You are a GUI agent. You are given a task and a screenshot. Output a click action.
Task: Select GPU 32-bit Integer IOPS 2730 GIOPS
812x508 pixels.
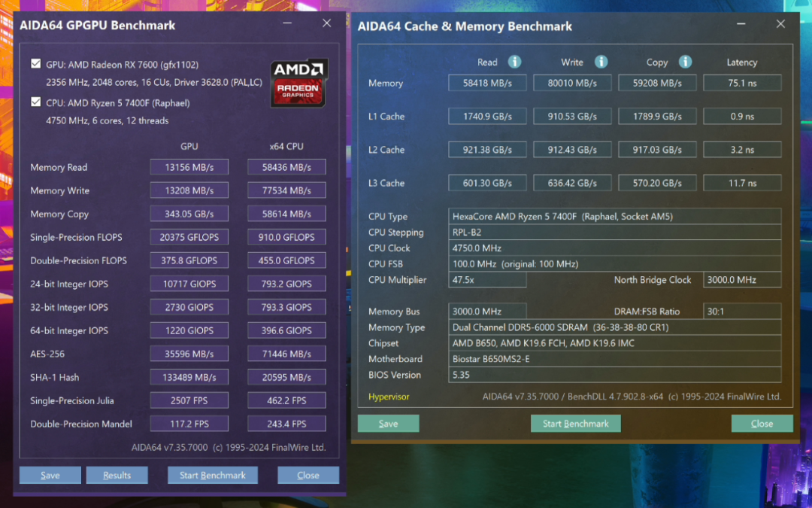click(189, 307)
